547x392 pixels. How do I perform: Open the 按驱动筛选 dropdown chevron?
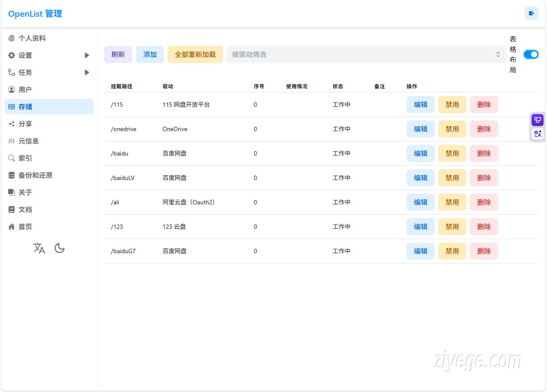point(498,54)
